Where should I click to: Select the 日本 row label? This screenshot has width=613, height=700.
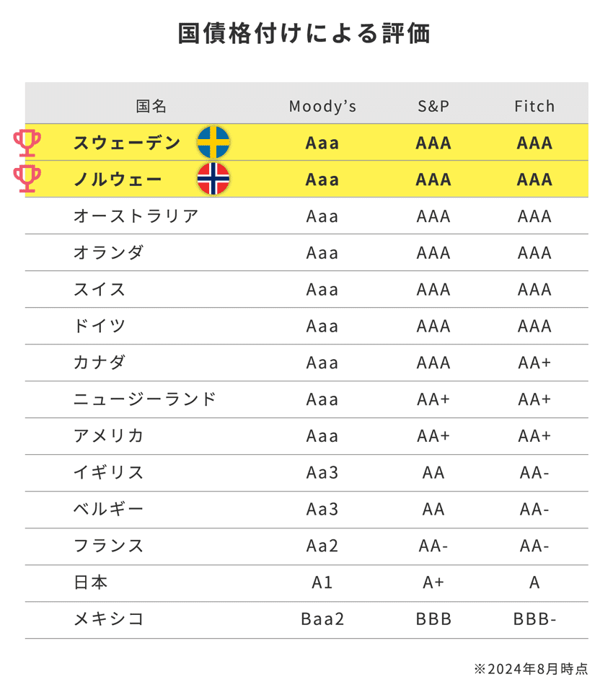coord(91,582)
